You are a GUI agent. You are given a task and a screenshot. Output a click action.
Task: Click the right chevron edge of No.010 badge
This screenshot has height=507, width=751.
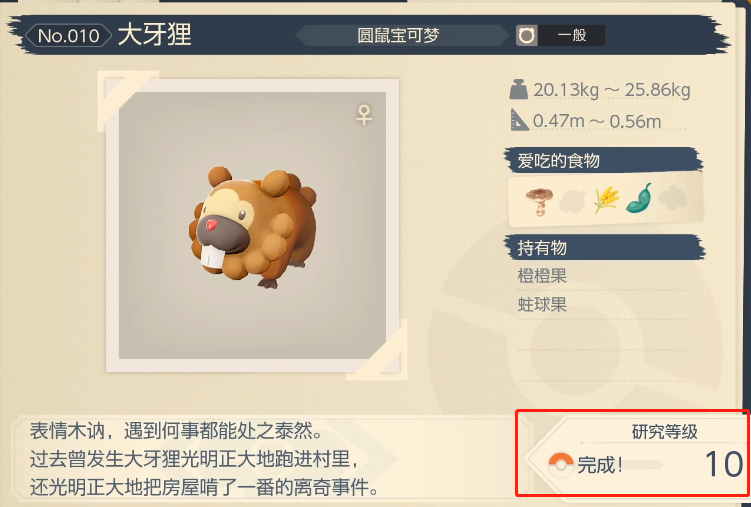107,36
